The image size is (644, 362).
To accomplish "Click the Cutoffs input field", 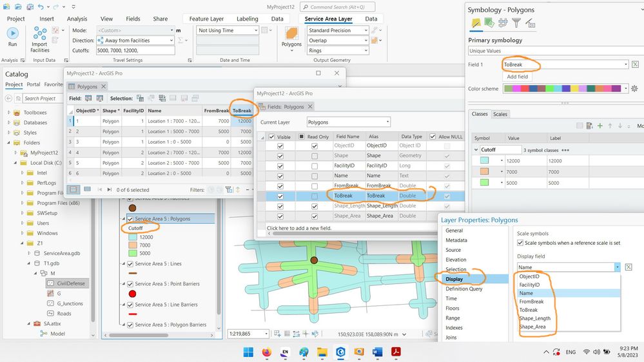I will 134,50.
